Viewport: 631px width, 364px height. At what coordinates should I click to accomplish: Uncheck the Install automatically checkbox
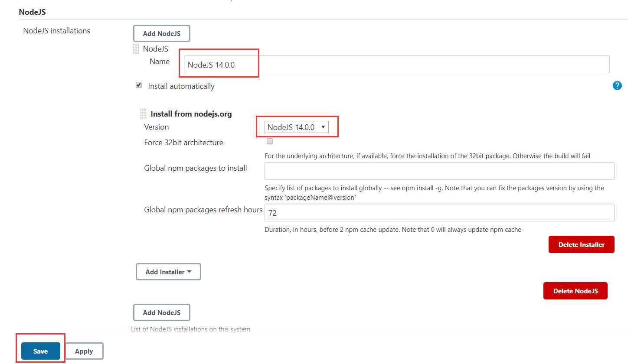tap(139, 85)
